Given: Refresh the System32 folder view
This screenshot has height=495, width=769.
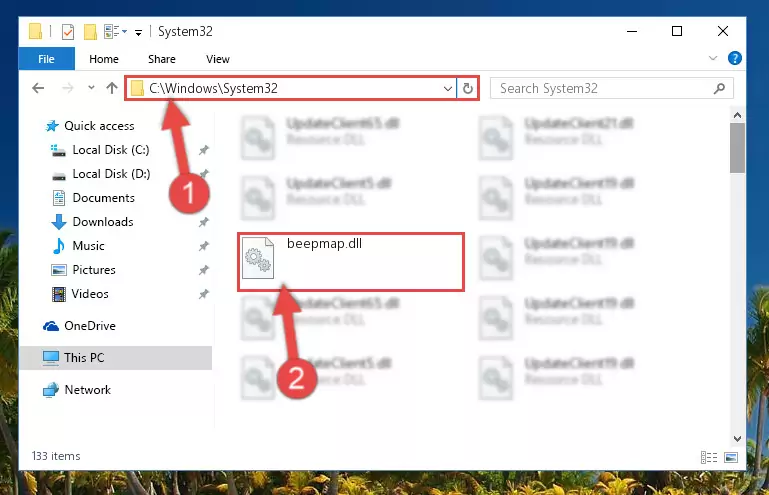Looking at the screenshot, I should [x=467, y=88].
